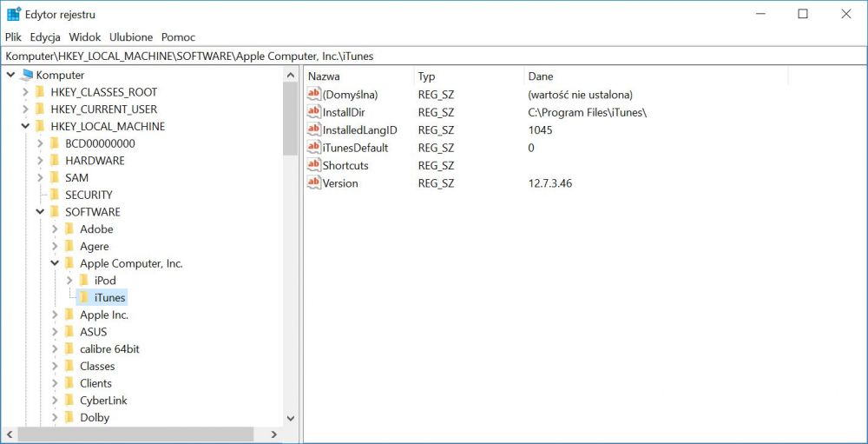
Task: Click the Komputer computer icon in tree
Action: (27, 75)
